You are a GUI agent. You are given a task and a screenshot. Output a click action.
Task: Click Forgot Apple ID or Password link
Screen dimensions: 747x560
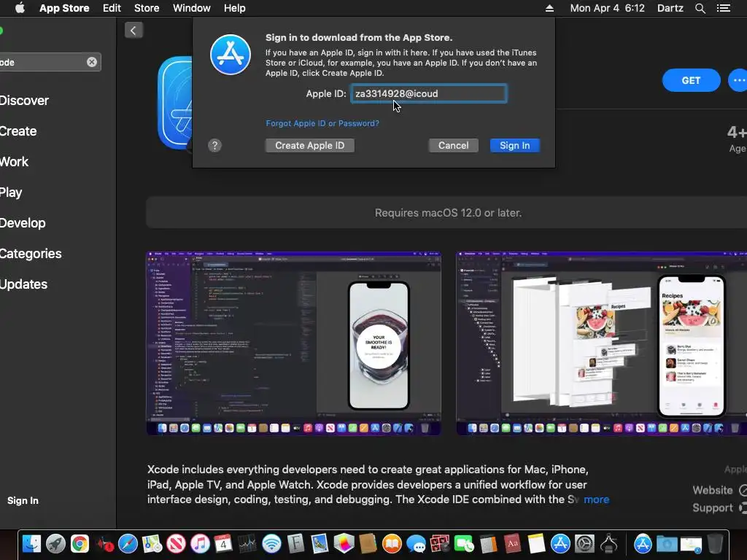click(322, 123)
